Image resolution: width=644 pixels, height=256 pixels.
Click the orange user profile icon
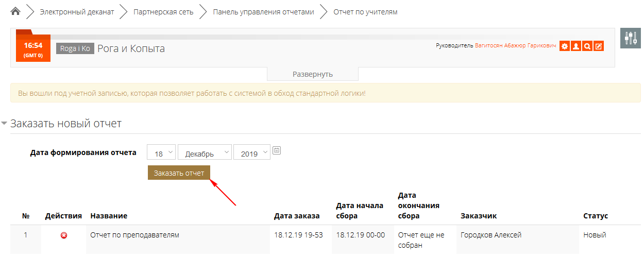(x=576, y=46)
